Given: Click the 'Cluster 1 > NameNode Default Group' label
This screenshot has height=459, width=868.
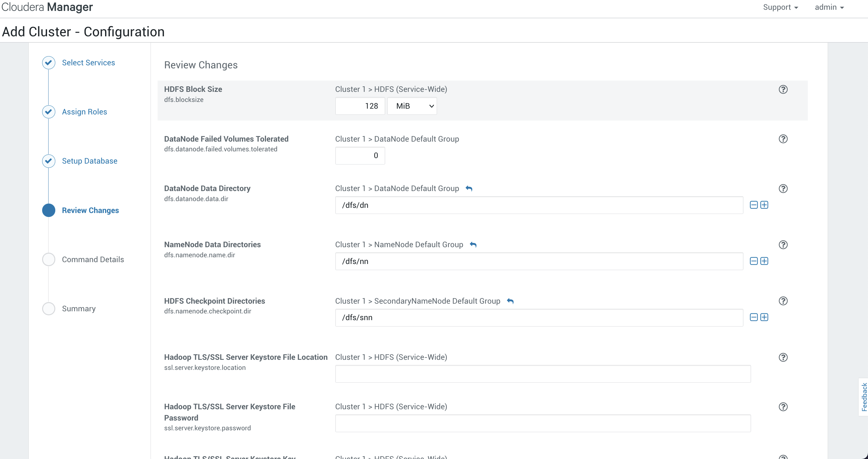Looking at the screenshot, I should coord(399,245).
